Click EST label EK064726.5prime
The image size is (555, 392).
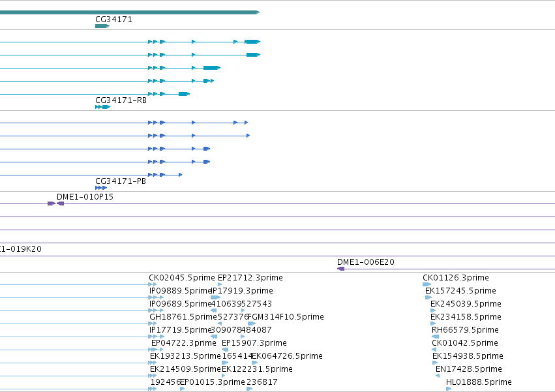click(287, 356)
